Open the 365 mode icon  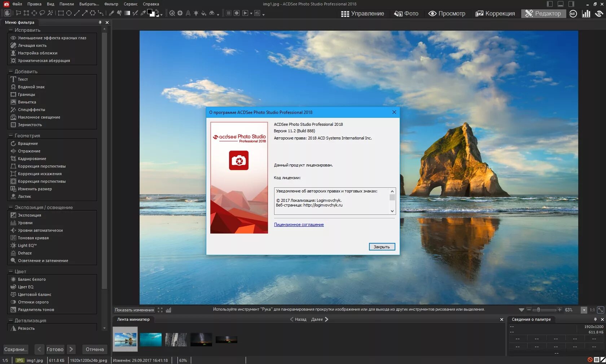coord(573,13)
